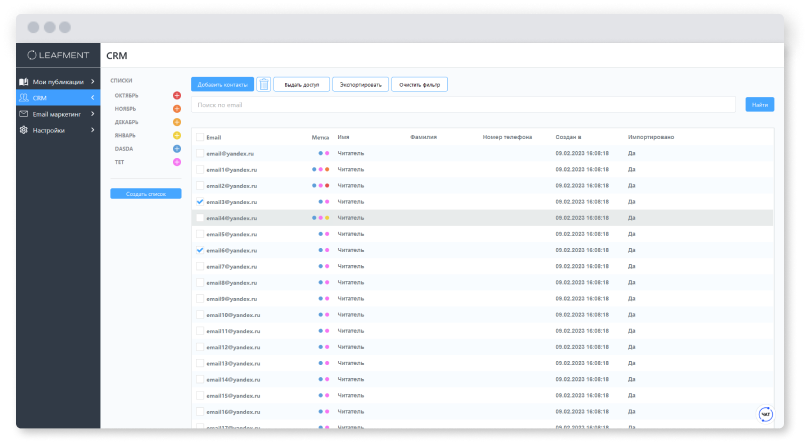Select the ЯНВАРЬ list
808x443 pixels.
pos(125,135)
